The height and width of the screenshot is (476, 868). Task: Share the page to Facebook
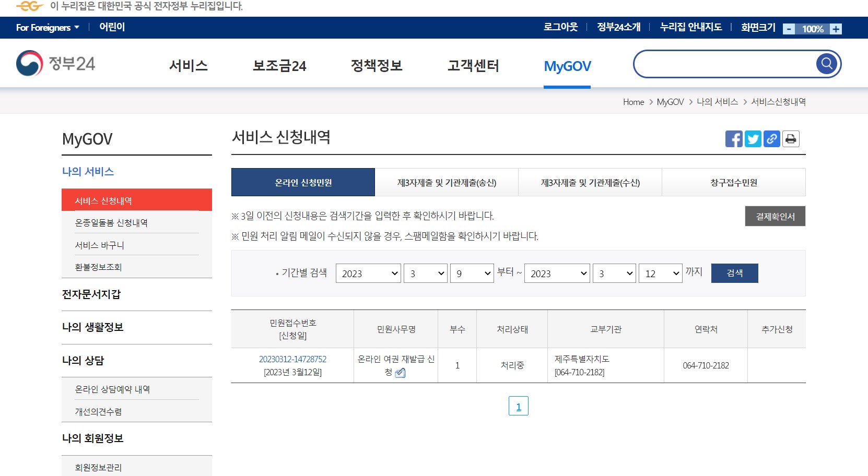734,139
